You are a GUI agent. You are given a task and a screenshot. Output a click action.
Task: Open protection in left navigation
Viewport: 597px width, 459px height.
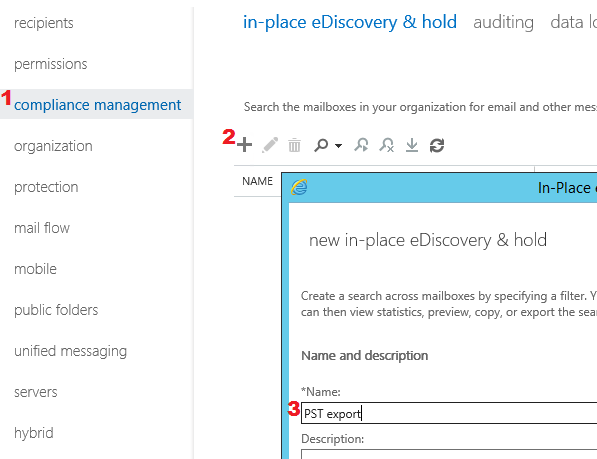point(46,187)
